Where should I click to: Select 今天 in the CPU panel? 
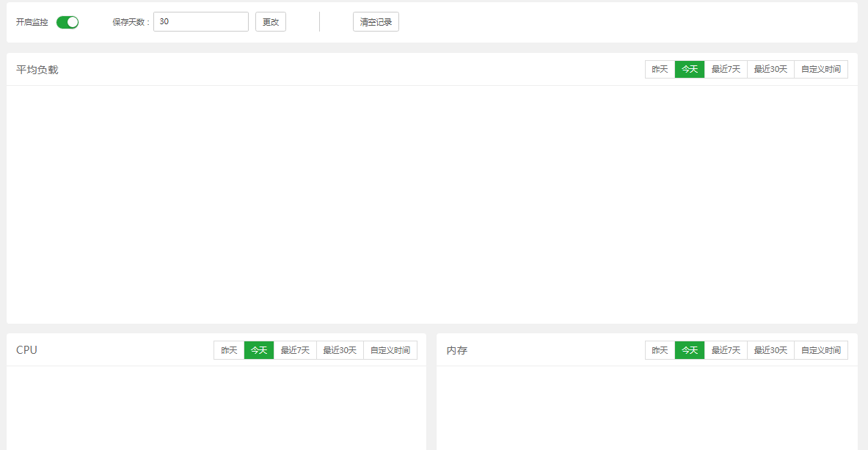[x=258, y=350]
